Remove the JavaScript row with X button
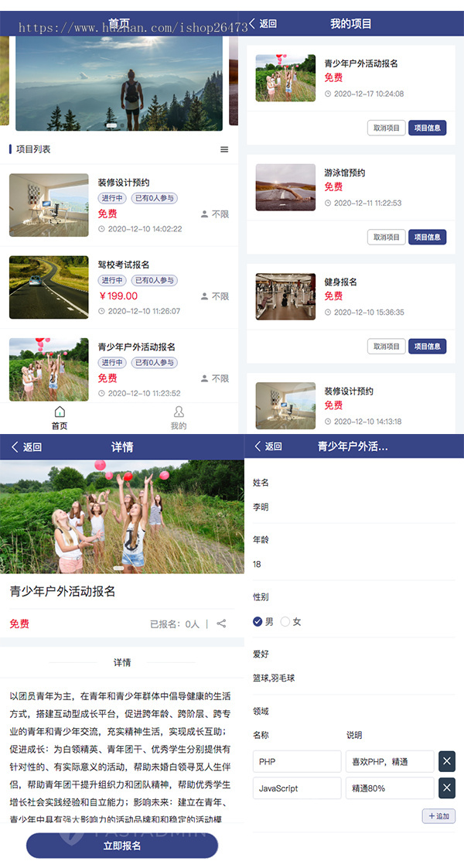The image size is (464, 868). (x=447, y=788)
